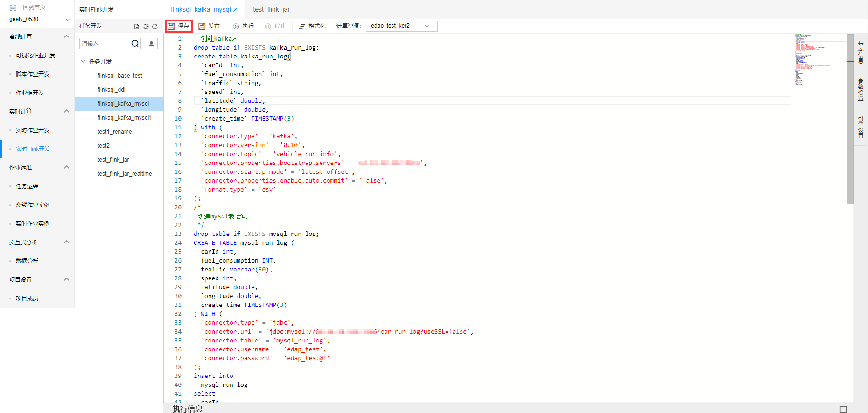
Task: Click the search magnifier icon
Action: tap(135, 43)
